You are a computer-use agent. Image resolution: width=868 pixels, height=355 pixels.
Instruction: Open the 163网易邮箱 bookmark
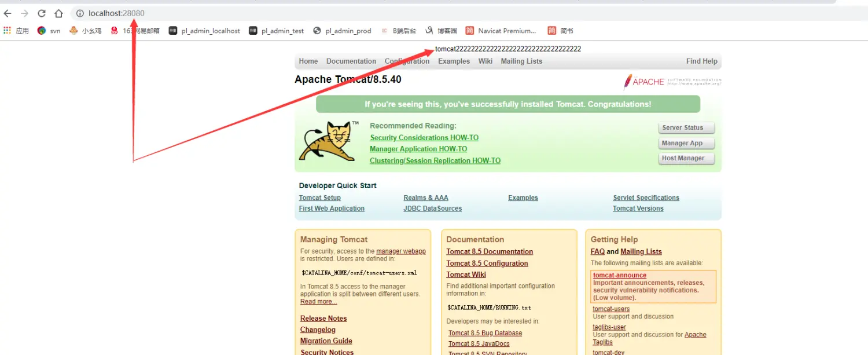[134, 31]
